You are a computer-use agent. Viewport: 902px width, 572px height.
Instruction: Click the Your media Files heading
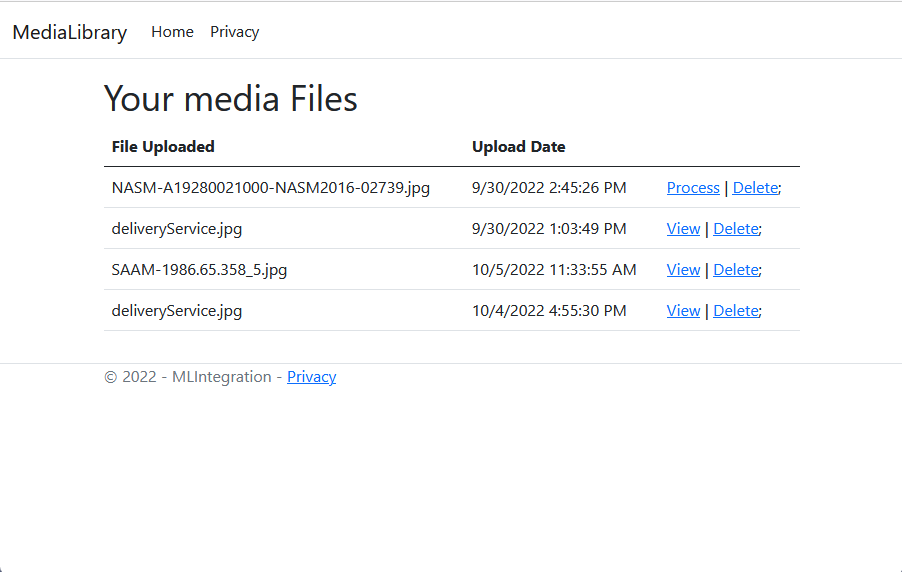click(231, 98)
